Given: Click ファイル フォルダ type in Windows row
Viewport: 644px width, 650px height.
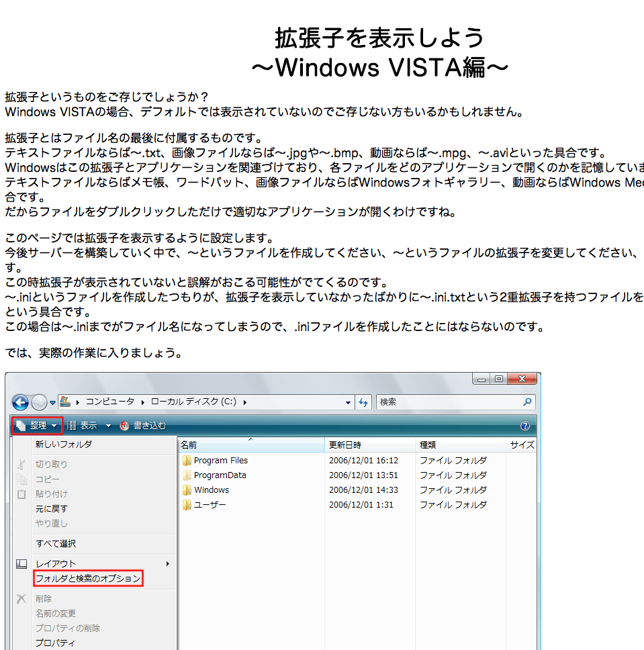Looking at the screenshot, I should coord(453,490).
